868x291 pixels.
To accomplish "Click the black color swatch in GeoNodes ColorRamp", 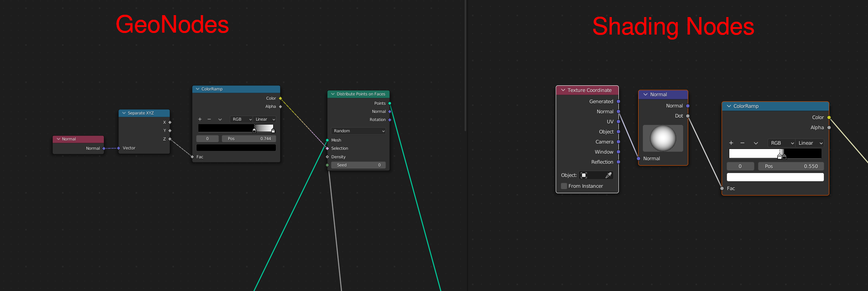I will click(x=236, y=148).
